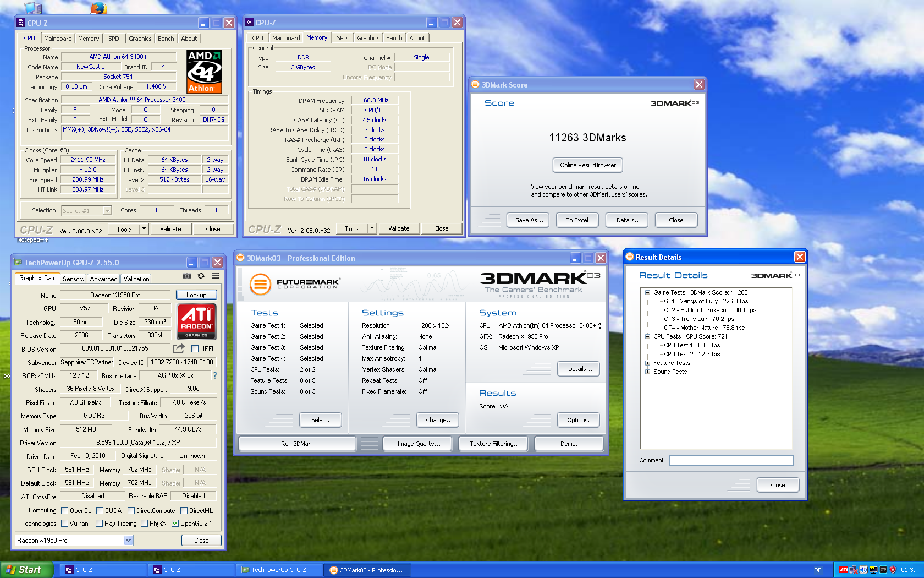This screenshot has height=578, width=924.
Task: Click the 3DMark Score title bar icon
Action: click(475, 84)
